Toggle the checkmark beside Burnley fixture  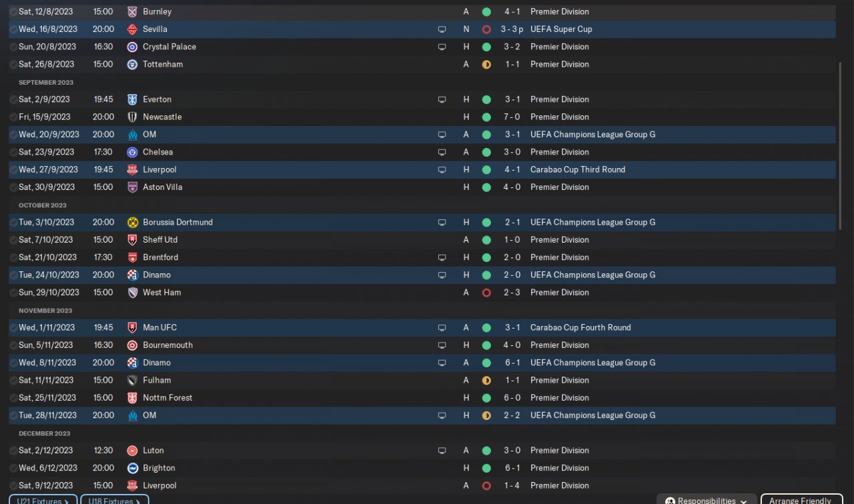click(13, 12)
